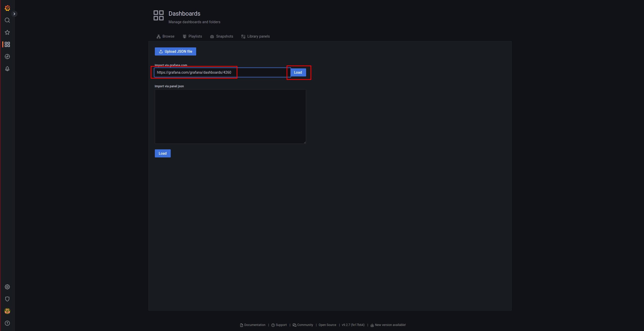Viewport: 644px width, 331px height.
Task: Open the search dashboards magnifier icon
Action: 7,20
